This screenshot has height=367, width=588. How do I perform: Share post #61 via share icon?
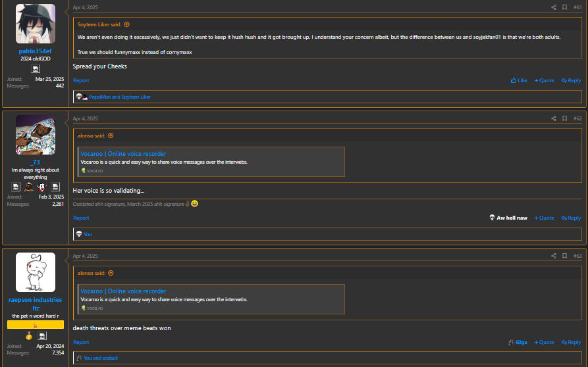pos(554,7)
